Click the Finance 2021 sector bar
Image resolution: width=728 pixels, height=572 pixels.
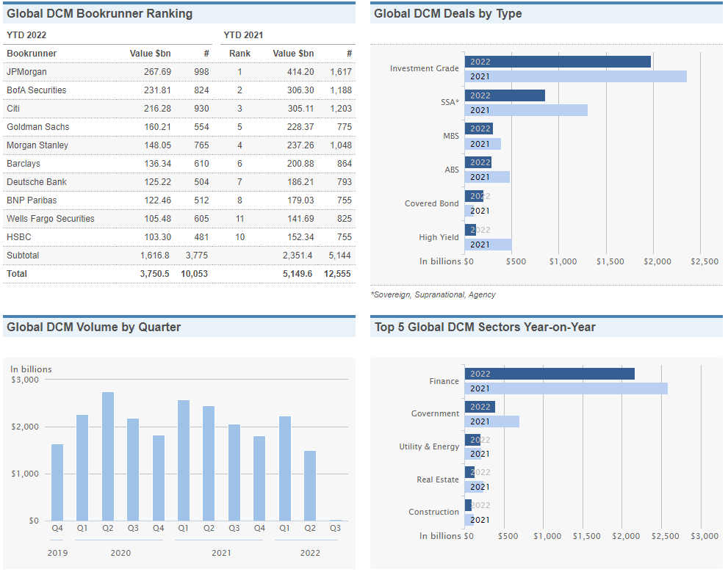[566, 388]
